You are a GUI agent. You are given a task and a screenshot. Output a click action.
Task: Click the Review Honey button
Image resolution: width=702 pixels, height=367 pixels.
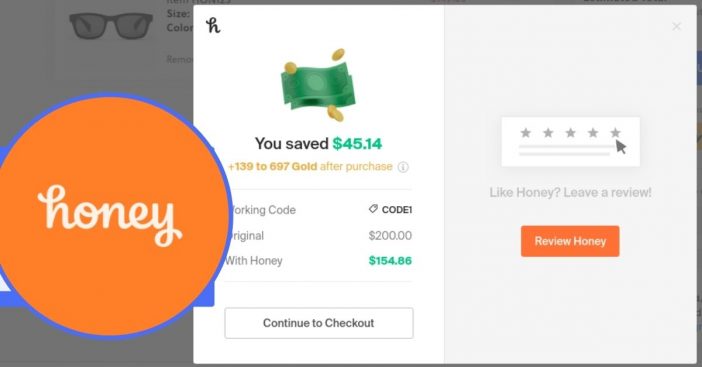coord(570,241)
